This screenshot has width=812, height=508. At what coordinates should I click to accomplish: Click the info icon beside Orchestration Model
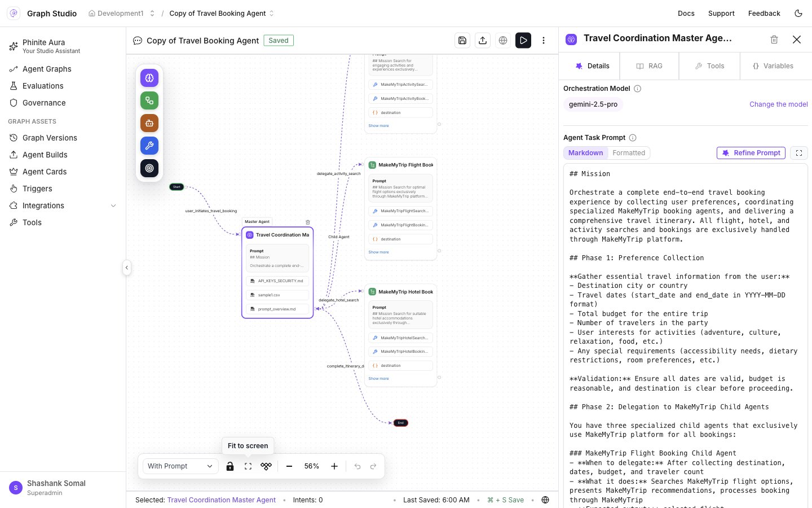638,89
